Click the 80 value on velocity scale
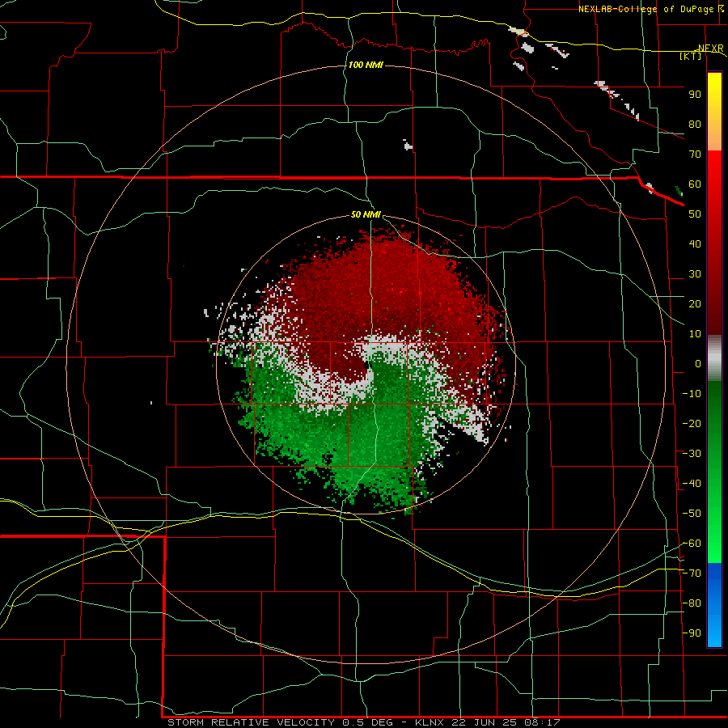This screenshot has width=728, height=728. [x=695, y=124]
